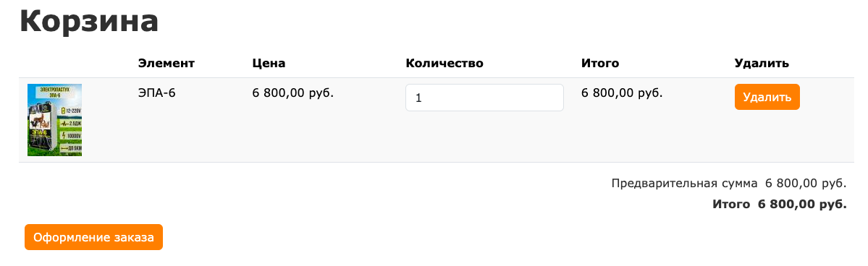Click the row total under Итого column
Viewport: 868px width, 266px height.
point(622,93)
